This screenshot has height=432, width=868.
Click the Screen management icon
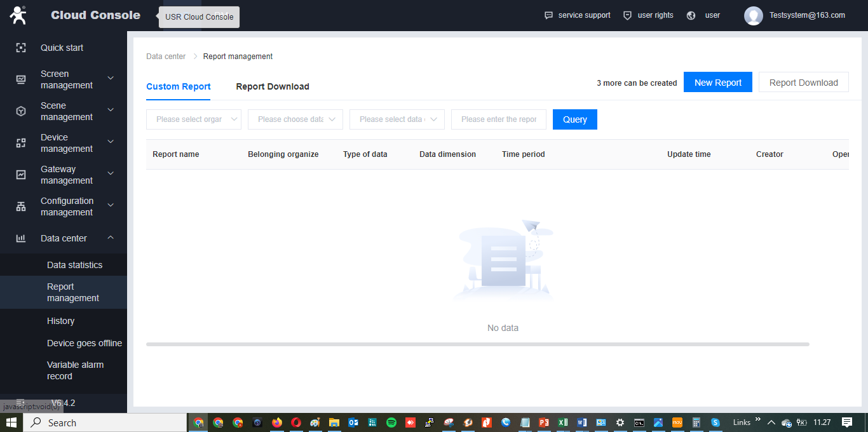21,79
